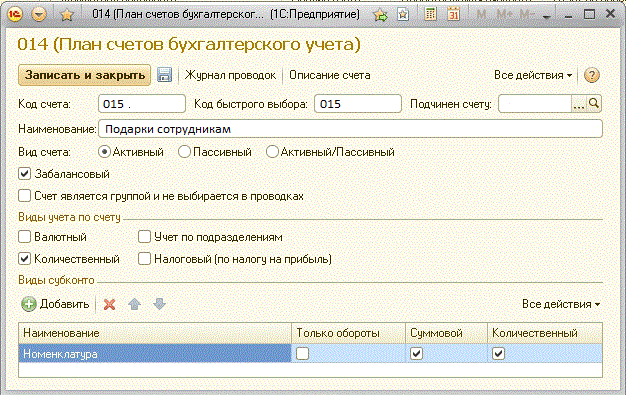Click the Наименование field
The height and width of the screenshot is (395, 626).
point(350,129)
